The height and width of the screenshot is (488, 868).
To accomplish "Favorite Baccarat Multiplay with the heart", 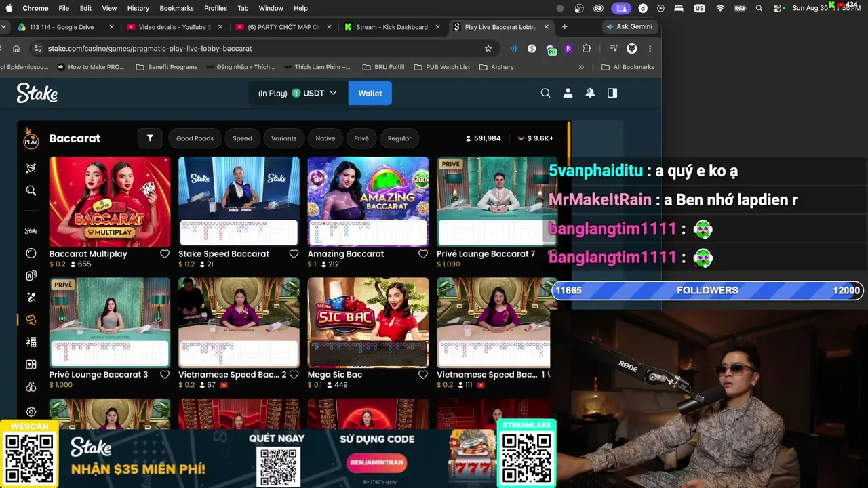I will point(165,254).
